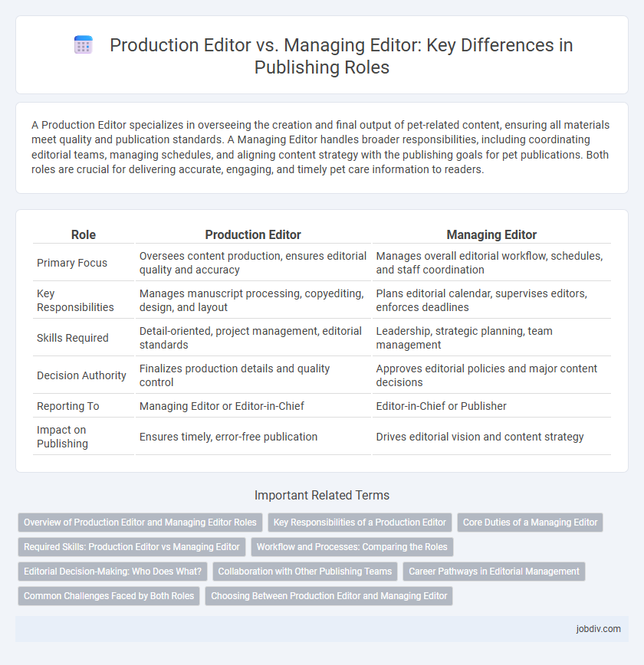Open 'Core Duties of a Managing Editor' tag
This screenshot has height=665, width=644.
530,522
